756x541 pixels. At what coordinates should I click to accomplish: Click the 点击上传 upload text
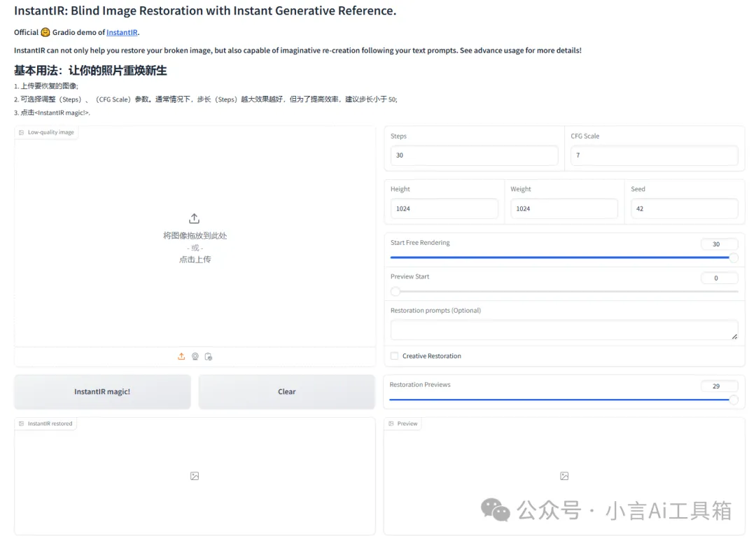click(x=195, y=260)
